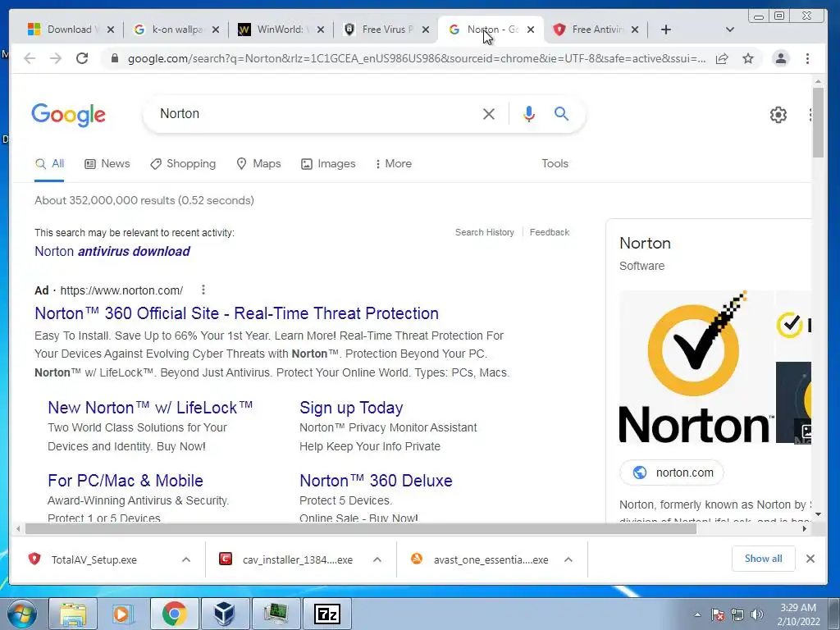This screenshot has width=840, height=630.
Task: Open the TotalAV_Setup.exe download
Action: click(94, 559)
